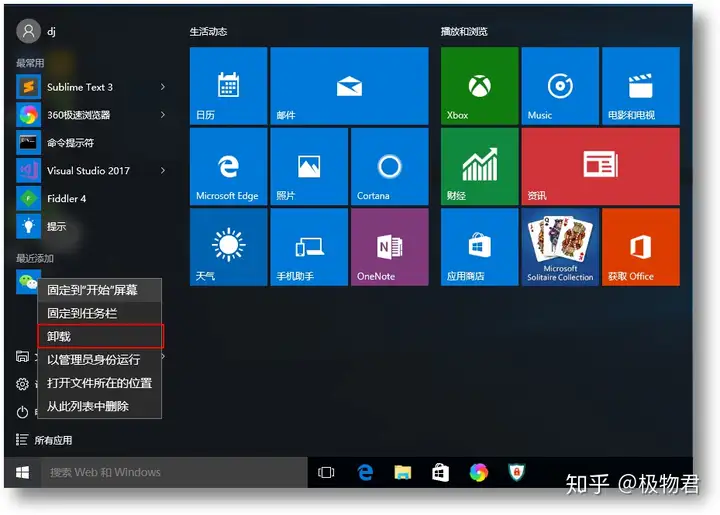Open the Tips (提示) app

(92, 226)
